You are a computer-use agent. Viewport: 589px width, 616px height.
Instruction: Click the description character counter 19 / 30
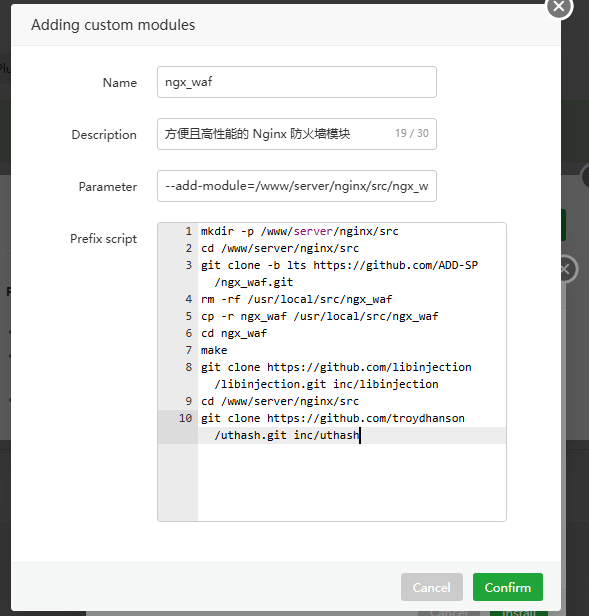tap(412, 134)
